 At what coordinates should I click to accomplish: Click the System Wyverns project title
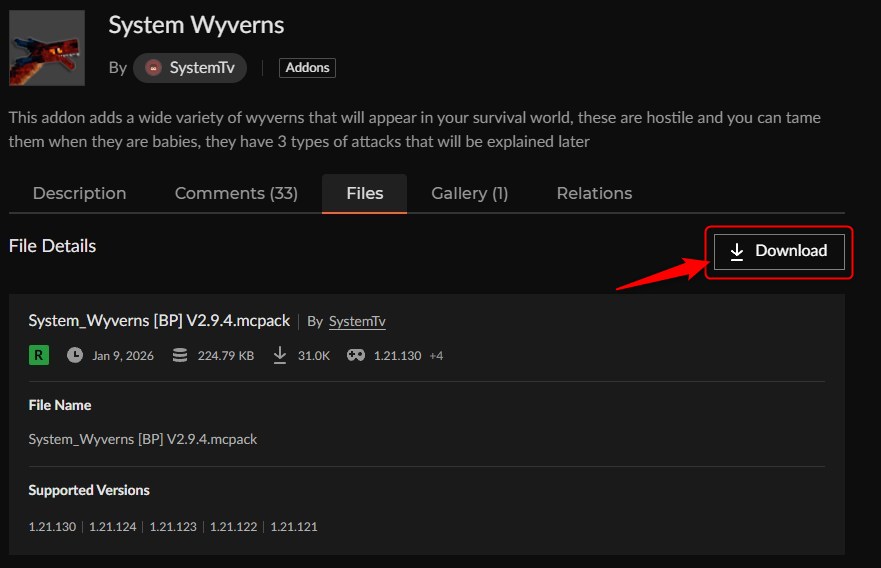pyautogui.click(x=196, y=24)
